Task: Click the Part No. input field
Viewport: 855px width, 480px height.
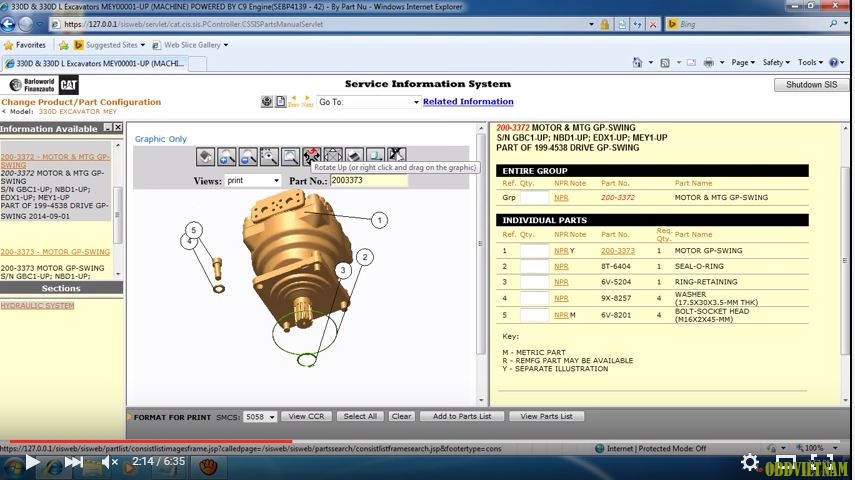Action: click(368, 181)
